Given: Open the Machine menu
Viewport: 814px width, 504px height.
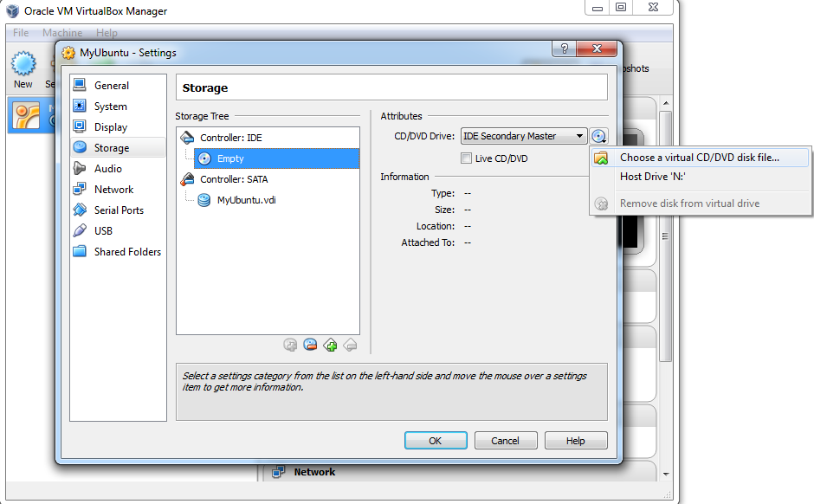Looking at the screenshot, I should pos(62,33).
